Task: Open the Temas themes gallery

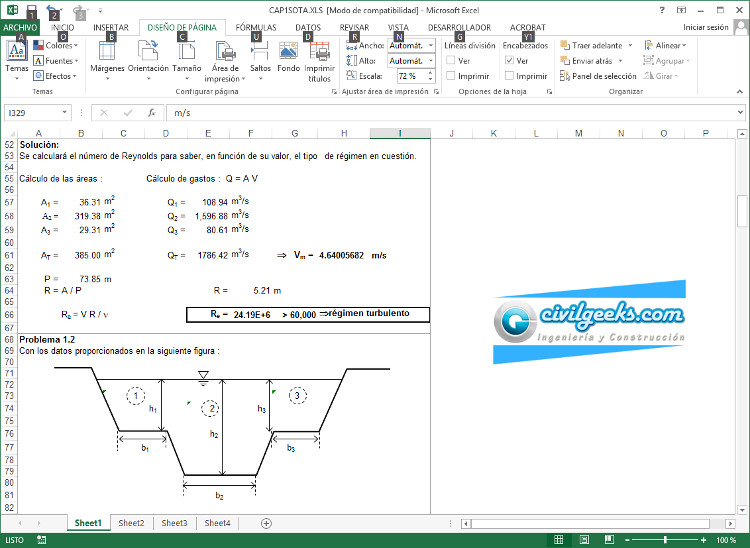Action: [x=16, y=58]
